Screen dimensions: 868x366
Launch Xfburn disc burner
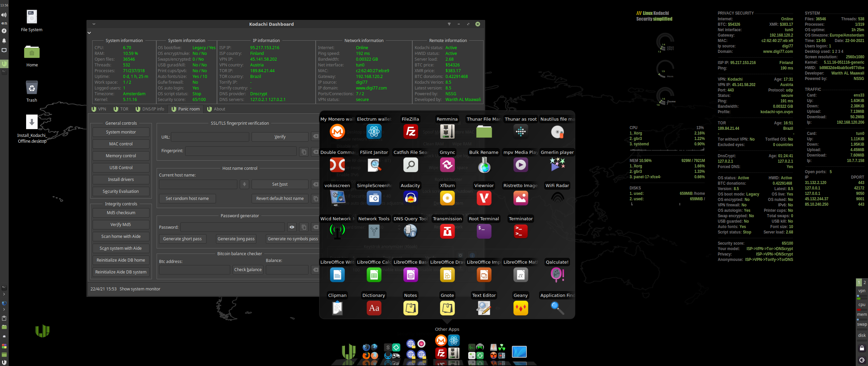coord(447,198)
